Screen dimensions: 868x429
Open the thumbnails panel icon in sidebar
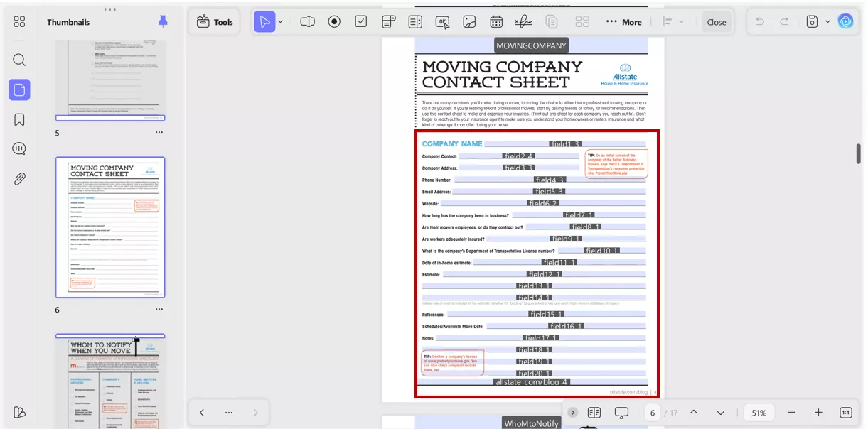[19, 89]
